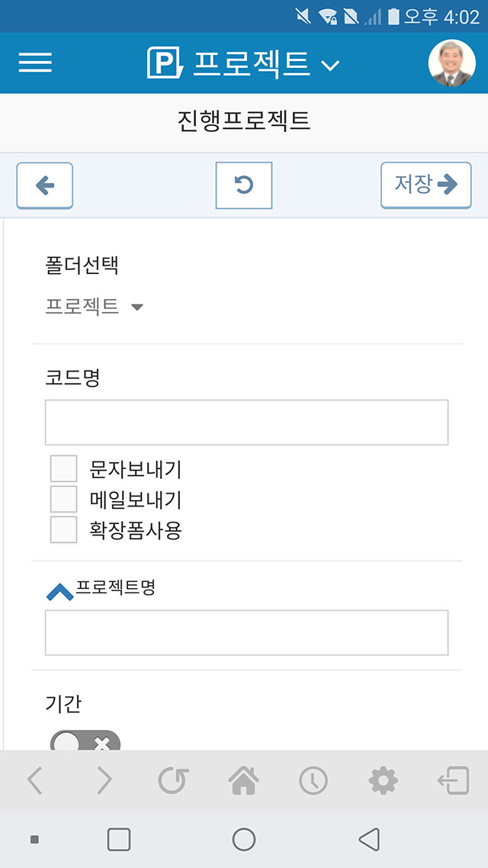
Task: Open the user profile photo
Action: [451, 63]
